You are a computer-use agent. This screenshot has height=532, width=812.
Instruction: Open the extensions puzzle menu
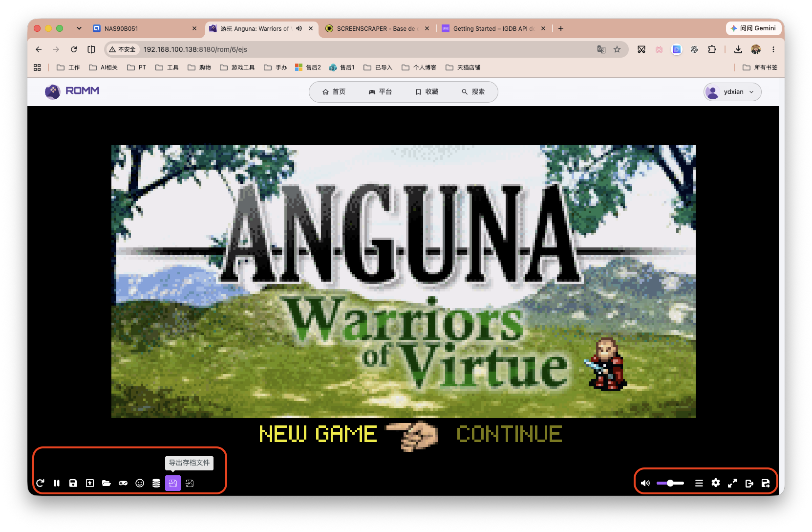pyautogui.click(x=712, y=49)
